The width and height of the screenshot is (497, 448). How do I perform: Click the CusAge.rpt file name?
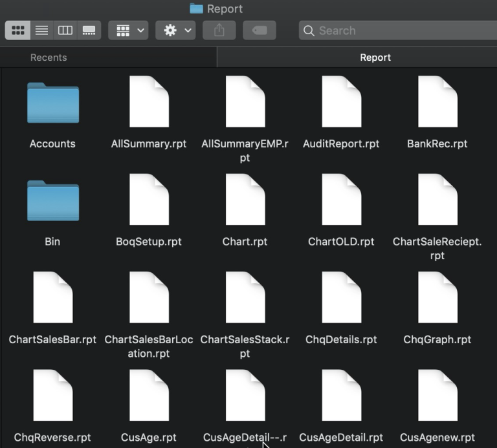[x=149, y=438]
